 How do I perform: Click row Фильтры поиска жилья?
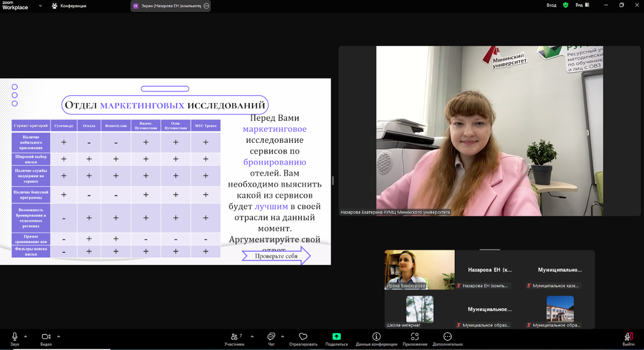click(x=116, y=251)
